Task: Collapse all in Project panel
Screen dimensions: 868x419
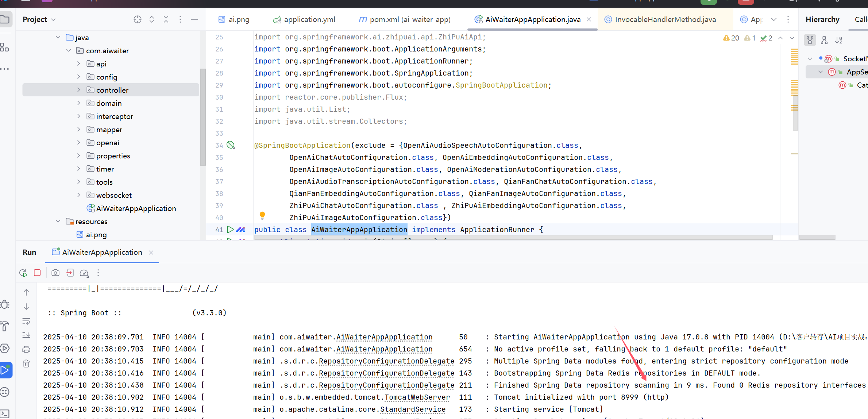Action: 166,19
